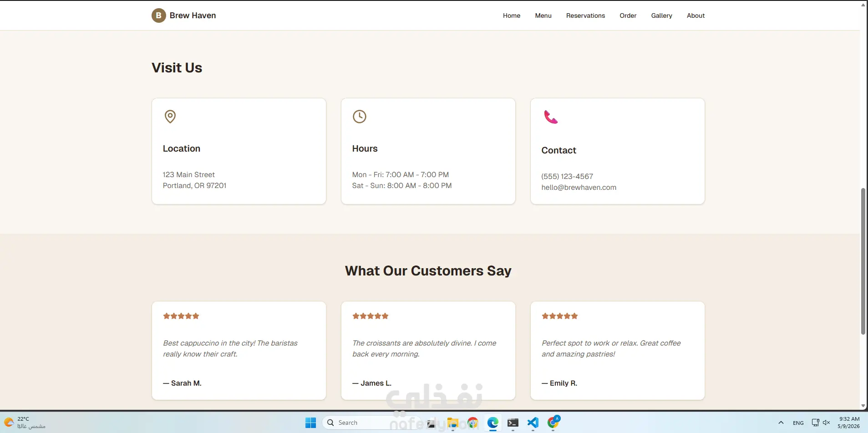Open Visual Studio Code from the taskbar
The image size is (868, 433).
click(x=533, y=423)
